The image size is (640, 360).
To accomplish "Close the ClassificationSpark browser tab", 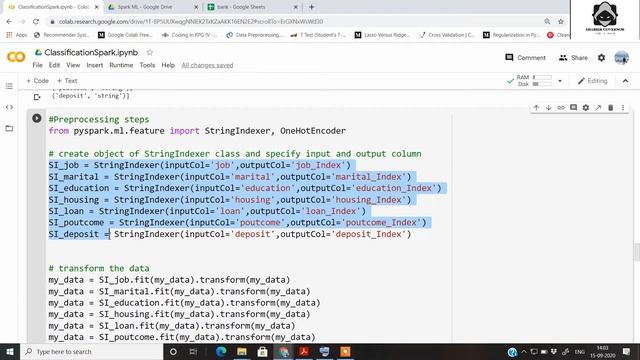I will point(97,7).
